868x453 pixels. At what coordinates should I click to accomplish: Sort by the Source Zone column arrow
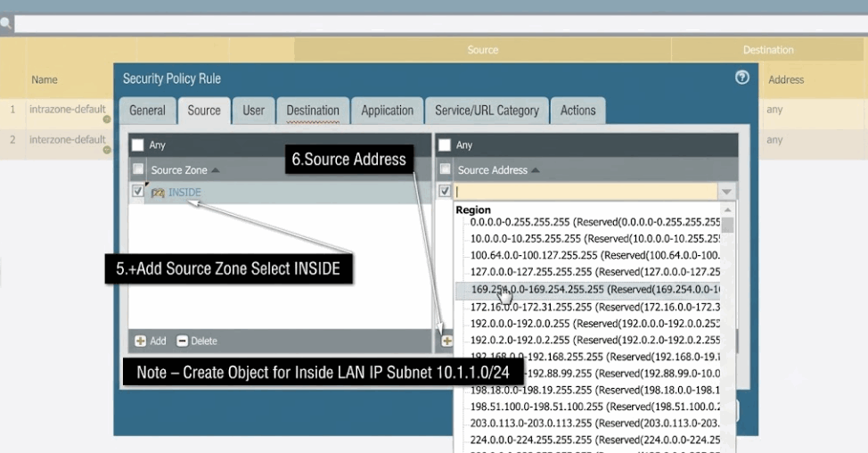[216, 170]
